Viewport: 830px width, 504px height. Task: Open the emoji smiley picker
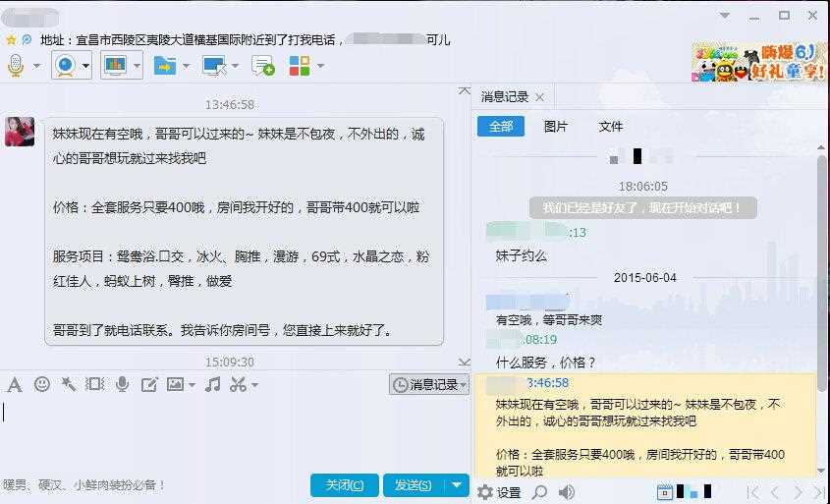click(42, 384)
